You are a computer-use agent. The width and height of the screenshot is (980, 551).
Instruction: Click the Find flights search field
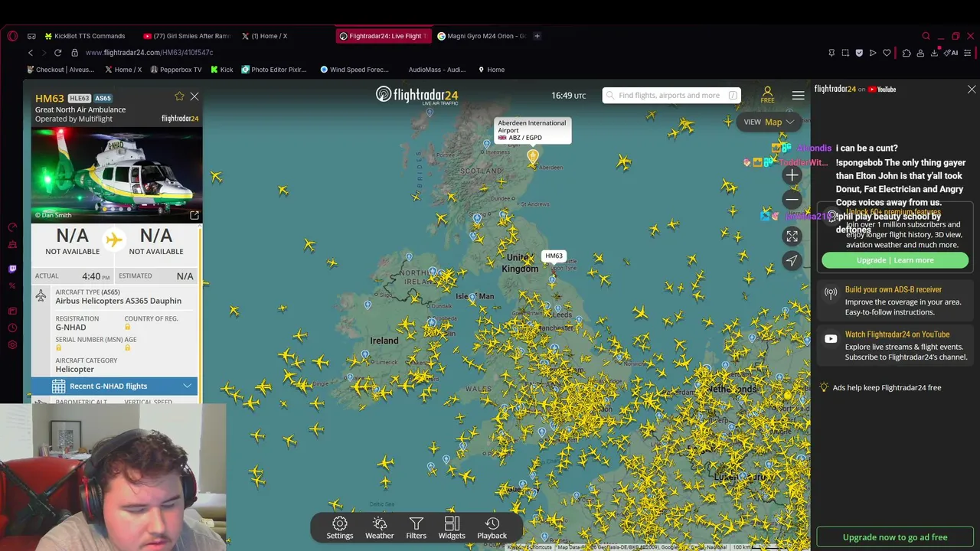pos(671,96)
